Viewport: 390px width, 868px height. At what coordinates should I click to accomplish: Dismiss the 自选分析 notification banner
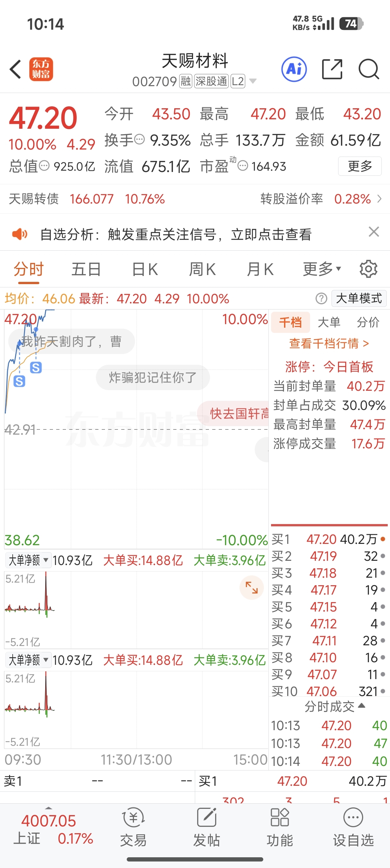pyautogui.click(x=374, y=232)
